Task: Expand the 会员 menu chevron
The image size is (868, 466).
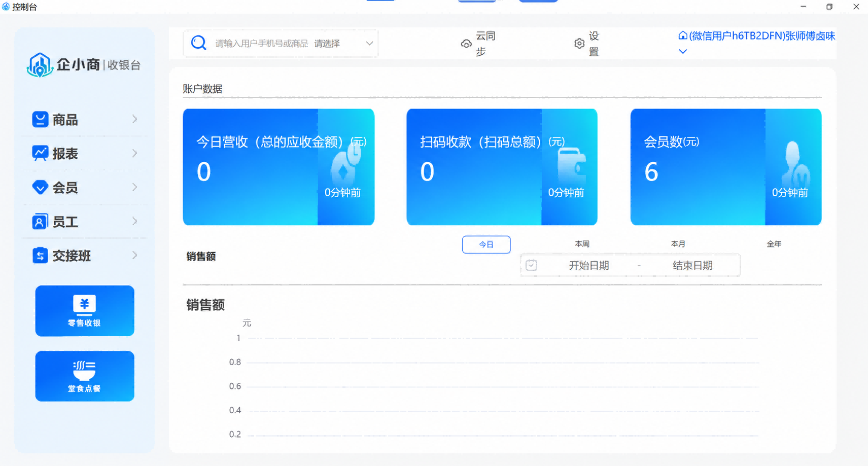Action: pyautogui.click(x=135, y=187)
